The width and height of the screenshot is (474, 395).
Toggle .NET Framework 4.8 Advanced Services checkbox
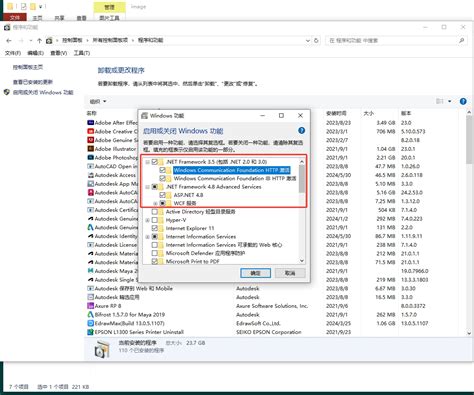[x=155, y=187]
